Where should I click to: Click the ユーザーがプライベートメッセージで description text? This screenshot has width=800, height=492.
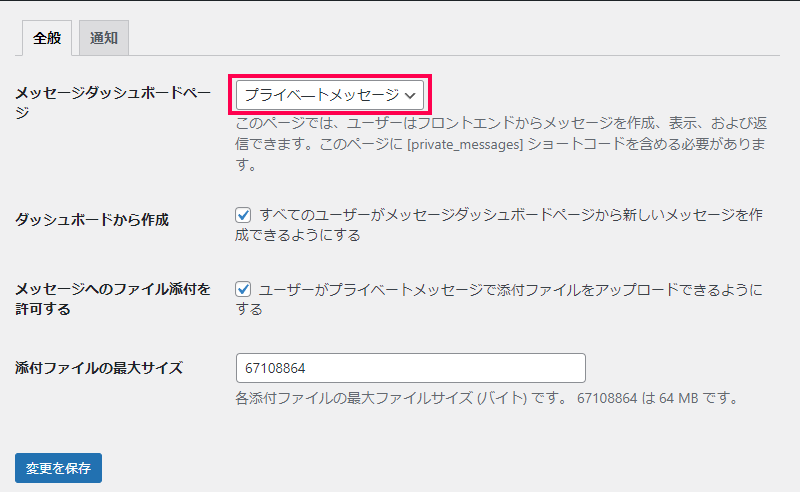coord(498,299)
